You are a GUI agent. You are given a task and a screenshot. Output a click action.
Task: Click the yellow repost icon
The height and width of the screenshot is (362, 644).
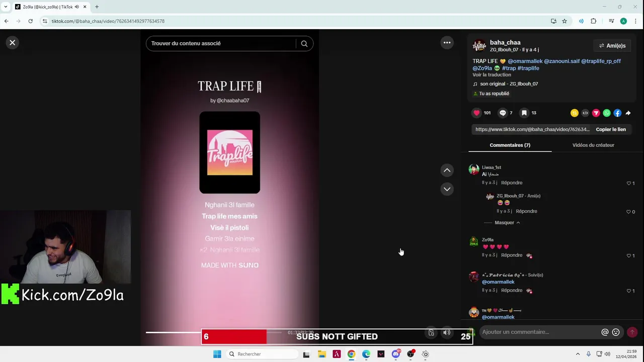[x=575, y=113]
